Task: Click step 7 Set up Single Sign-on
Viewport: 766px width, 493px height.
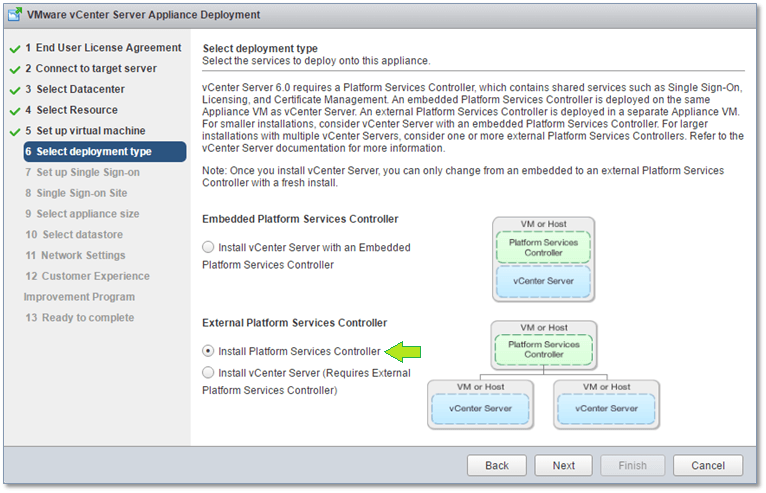Action: (82, 172)
